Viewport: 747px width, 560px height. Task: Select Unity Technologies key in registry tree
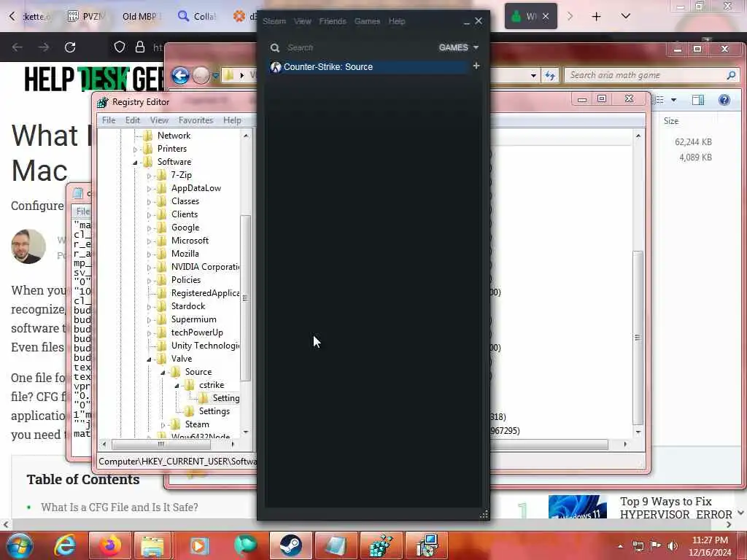click(x=205, y=346)
